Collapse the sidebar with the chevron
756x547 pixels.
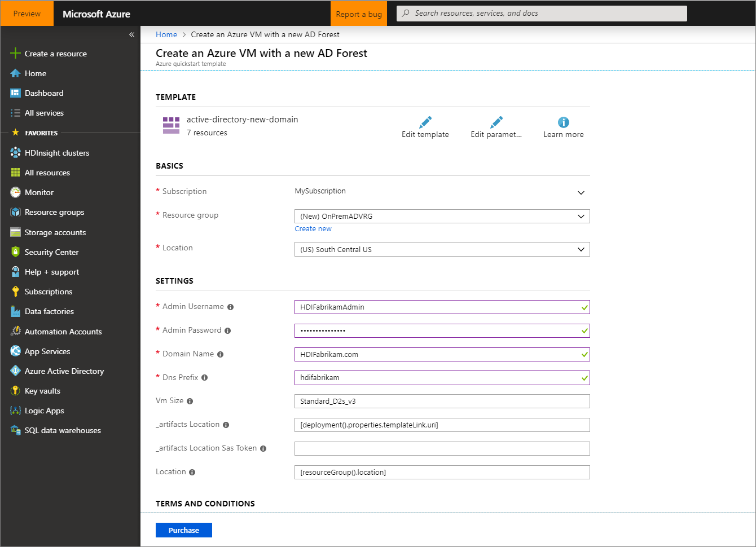tap(131, 34)
